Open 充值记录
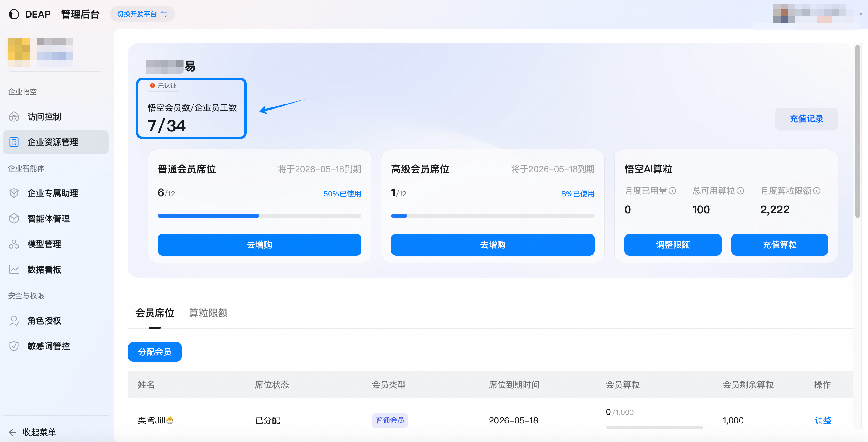Image resolution: width=868 pixels, height=442 pixels. tap(806, 119)
